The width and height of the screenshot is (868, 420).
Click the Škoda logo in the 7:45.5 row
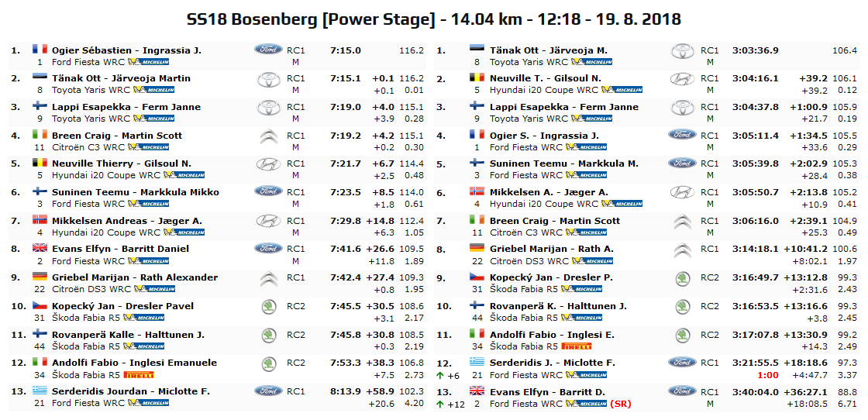(268, 306)
